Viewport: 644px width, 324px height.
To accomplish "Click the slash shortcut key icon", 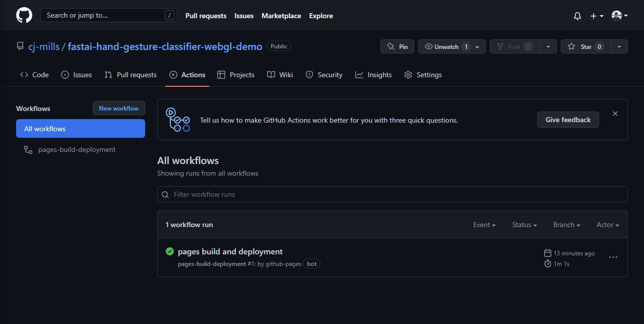I will coord(169,15).
